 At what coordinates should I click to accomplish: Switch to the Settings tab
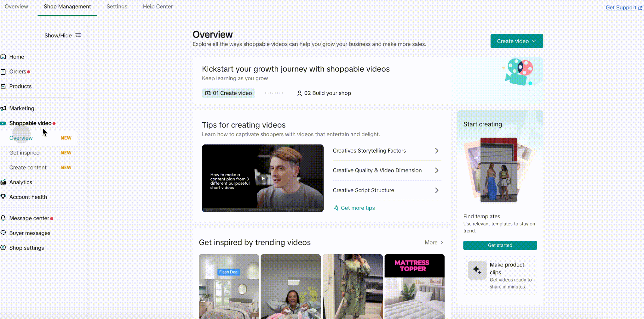pos(117,7)
